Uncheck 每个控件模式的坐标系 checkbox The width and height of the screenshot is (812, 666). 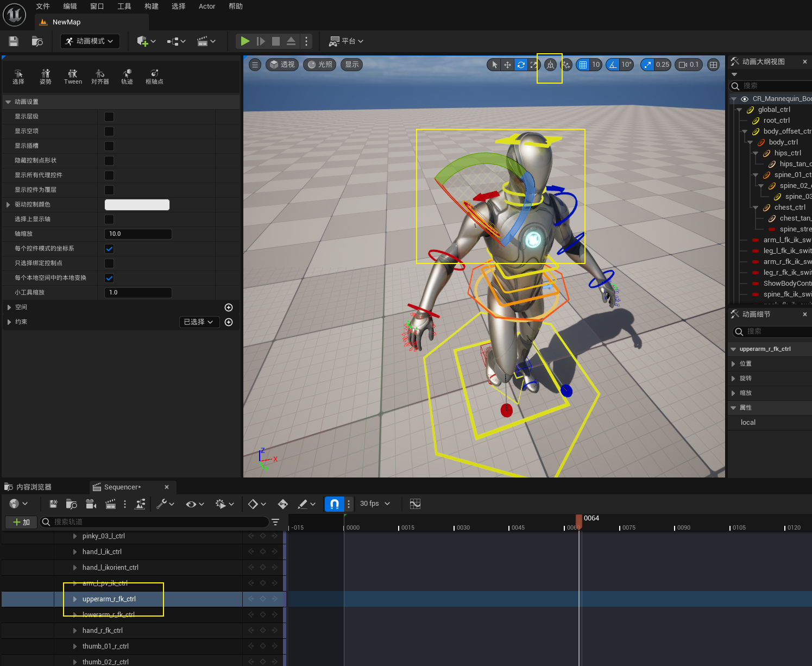point(109,249)
